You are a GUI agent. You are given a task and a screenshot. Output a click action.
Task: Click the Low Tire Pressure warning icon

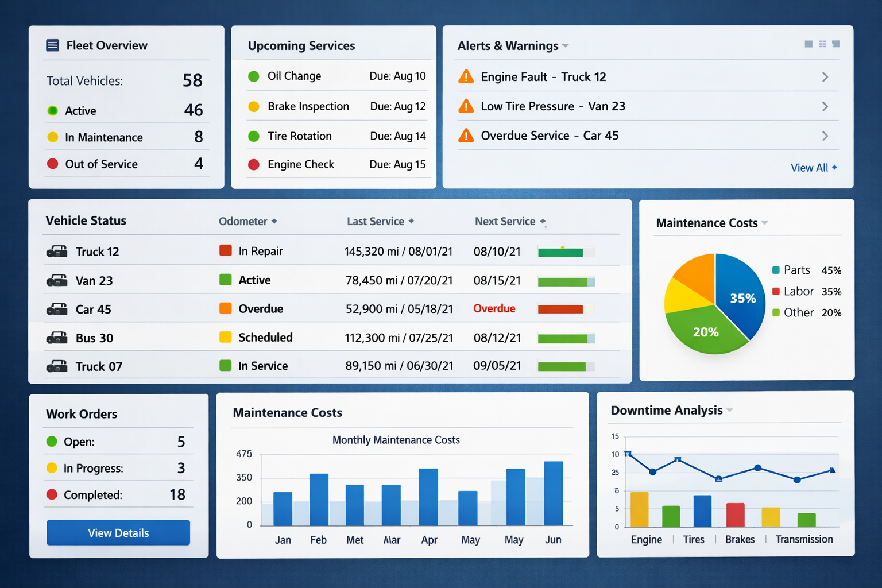tap(466, 106)
